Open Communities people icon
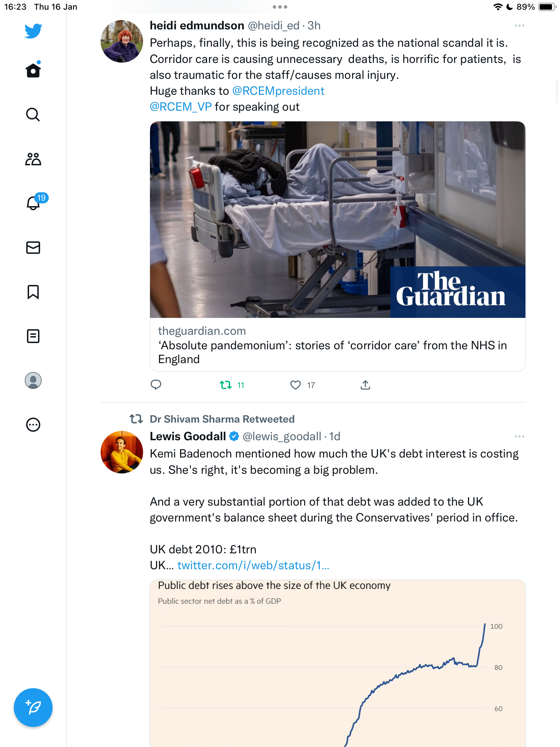Screen dimensions: 560x747 [x=33, y=159]
